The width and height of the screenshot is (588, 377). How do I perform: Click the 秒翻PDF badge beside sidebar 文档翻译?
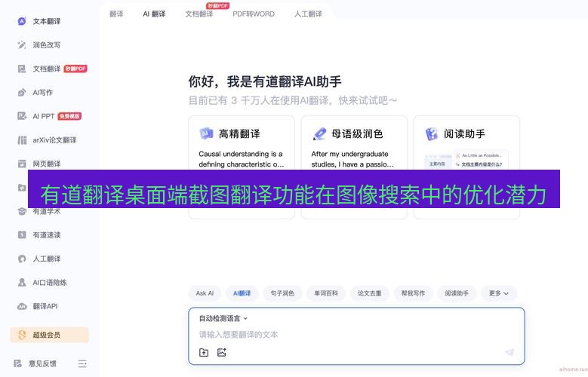coord(75,69)
